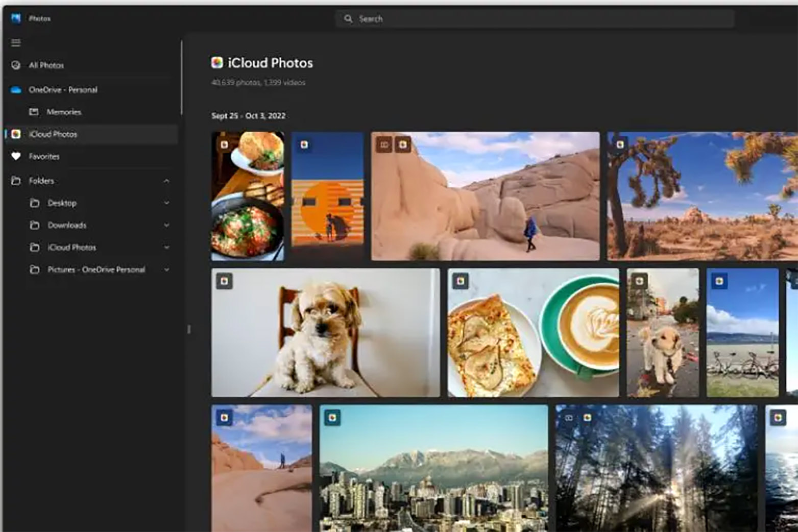Collapse the Folders section chevron
This screenshot has height=532, width=798.
(166, 181)
